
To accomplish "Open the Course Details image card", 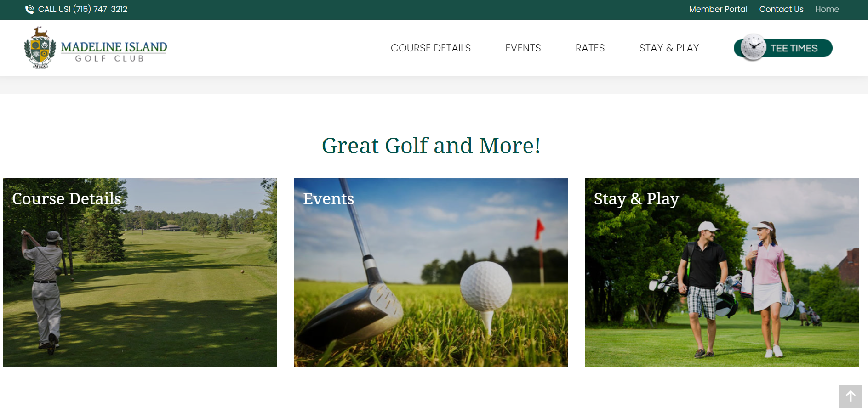I will [x=140, y=273].
